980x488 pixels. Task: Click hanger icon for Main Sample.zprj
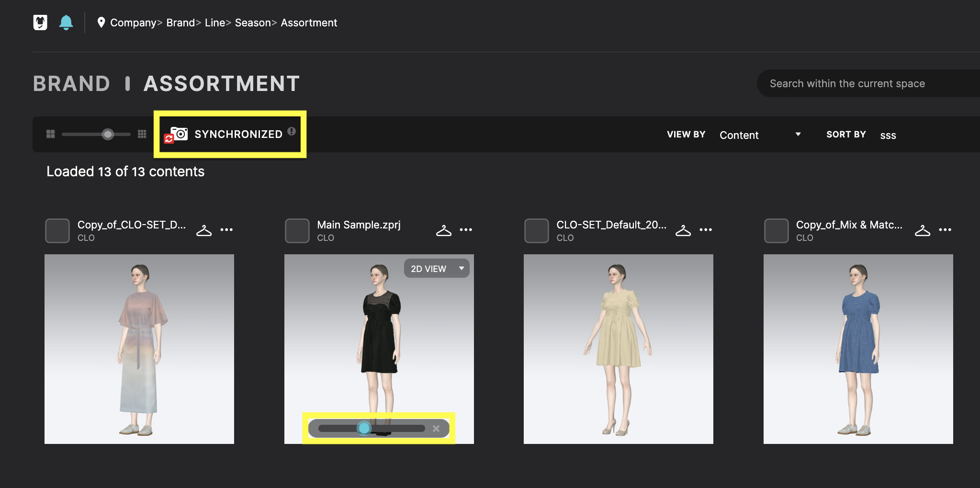click(443, 230)
